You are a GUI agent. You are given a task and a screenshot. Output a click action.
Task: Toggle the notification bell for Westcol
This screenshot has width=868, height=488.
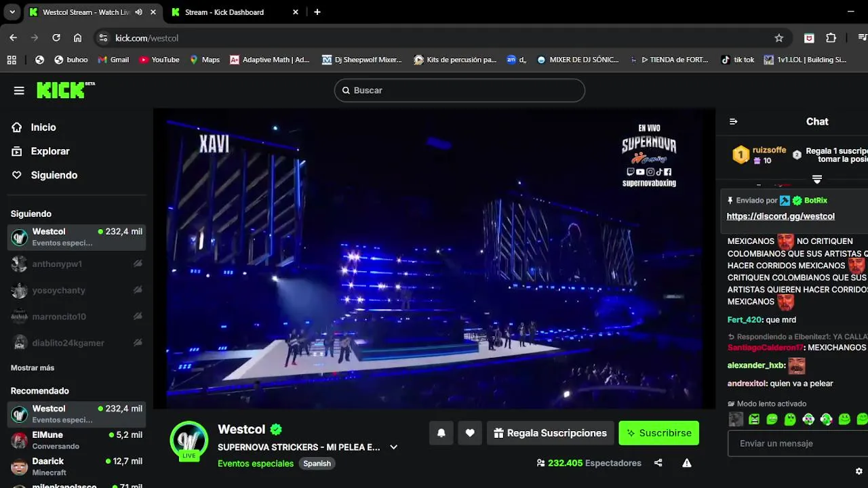click(441, 433)
